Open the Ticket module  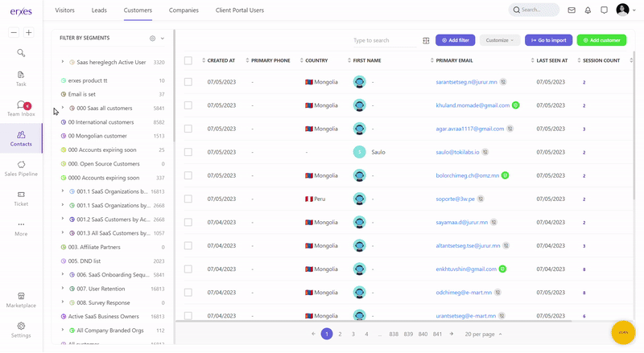[21, 199]
